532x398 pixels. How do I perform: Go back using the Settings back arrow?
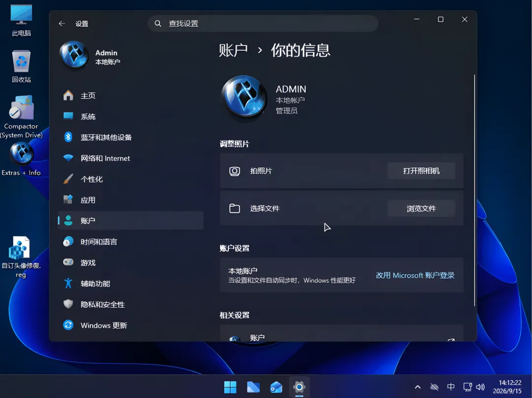coord(62,24)
